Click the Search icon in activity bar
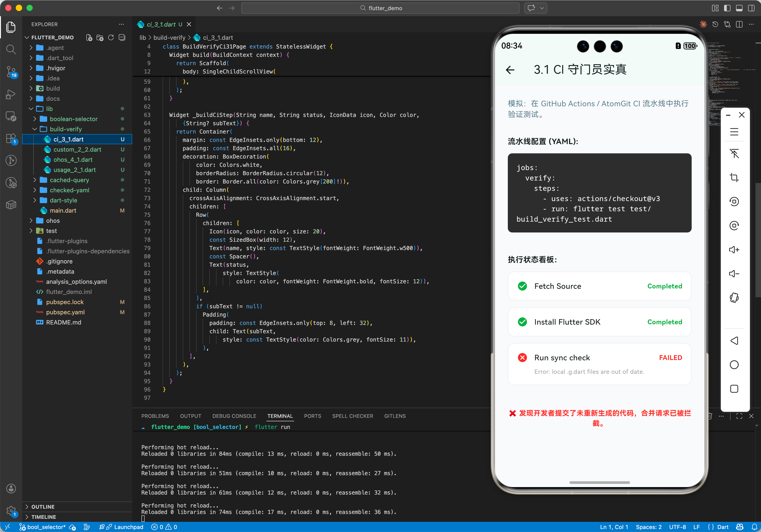This screenshot has width=761, height=532. point(11,49)
